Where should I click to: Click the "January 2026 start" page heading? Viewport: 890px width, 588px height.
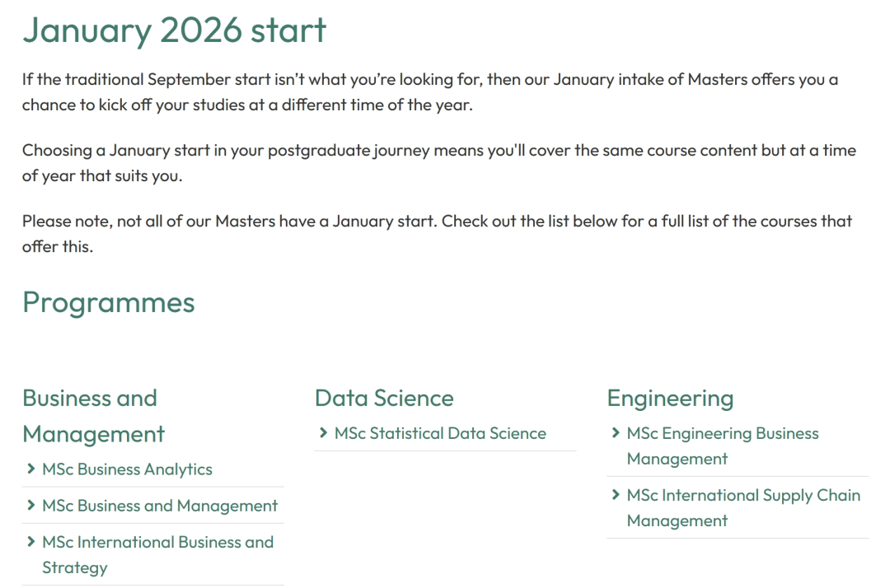pyautogui.click(x=175, y=30)
